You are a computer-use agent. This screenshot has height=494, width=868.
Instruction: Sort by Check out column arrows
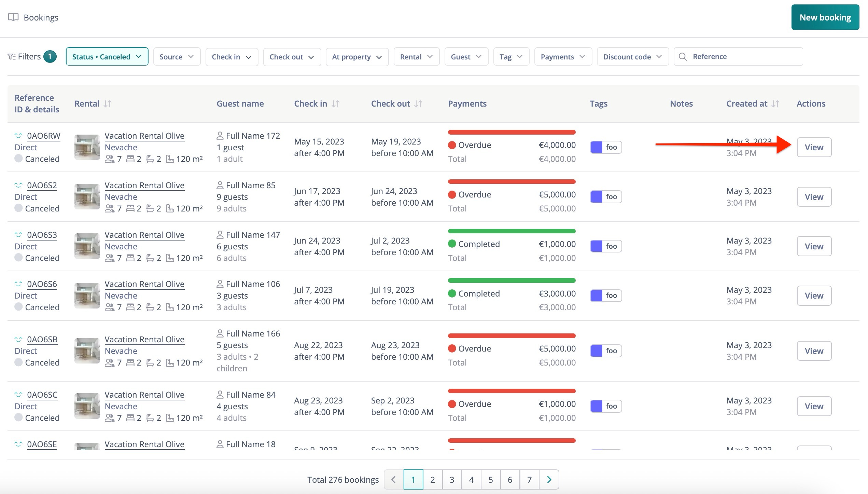pyautogui.click(x=418, y=104)
